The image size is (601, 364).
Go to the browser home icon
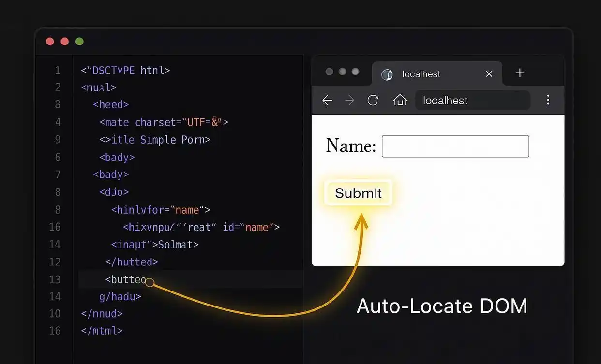point(400,100)
